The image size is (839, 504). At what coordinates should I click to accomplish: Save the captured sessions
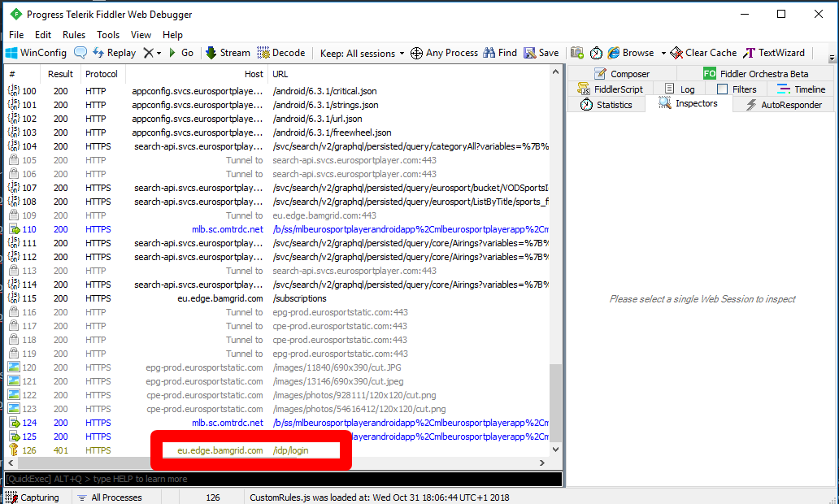click(541, 53)
